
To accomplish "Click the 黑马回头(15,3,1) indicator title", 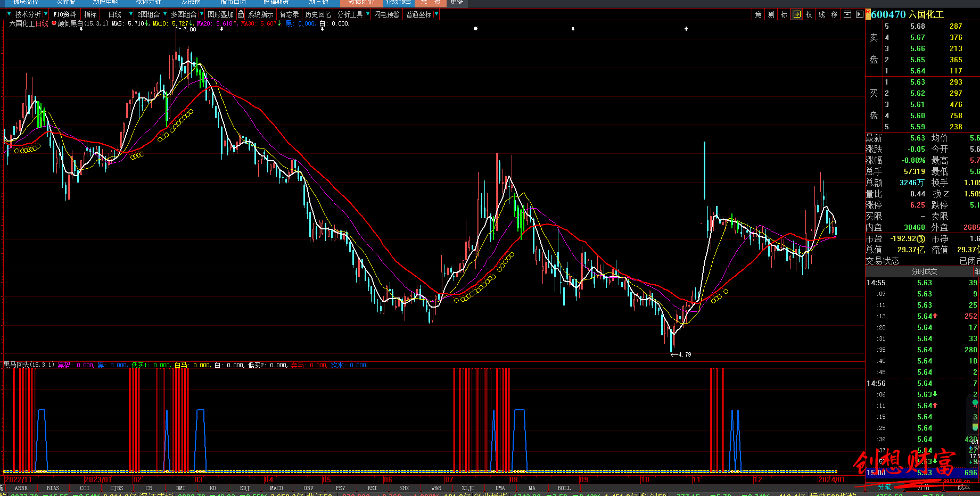I will coord(29,365).
